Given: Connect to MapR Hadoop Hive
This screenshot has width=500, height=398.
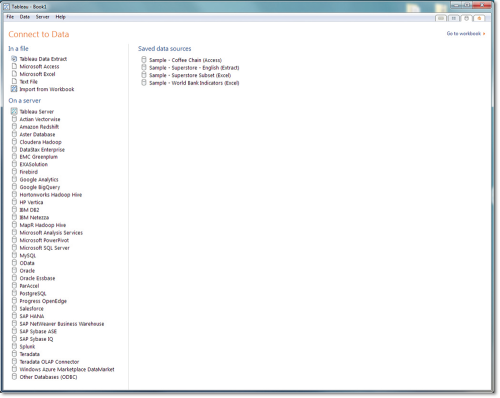Looking at the screenshot, I should tap(43, 225).
